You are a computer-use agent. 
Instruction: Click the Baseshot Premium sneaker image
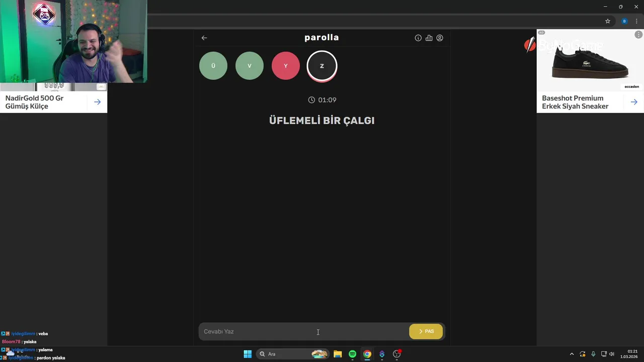click(590, 60)
